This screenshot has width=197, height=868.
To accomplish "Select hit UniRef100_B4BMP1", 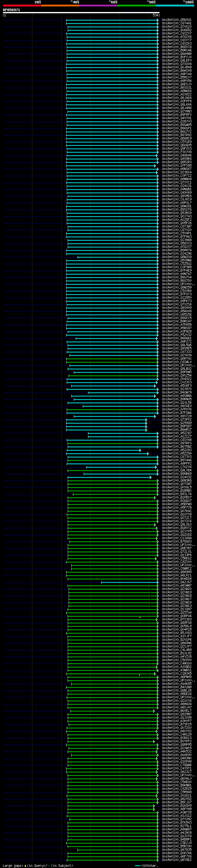I will point(176,839).
